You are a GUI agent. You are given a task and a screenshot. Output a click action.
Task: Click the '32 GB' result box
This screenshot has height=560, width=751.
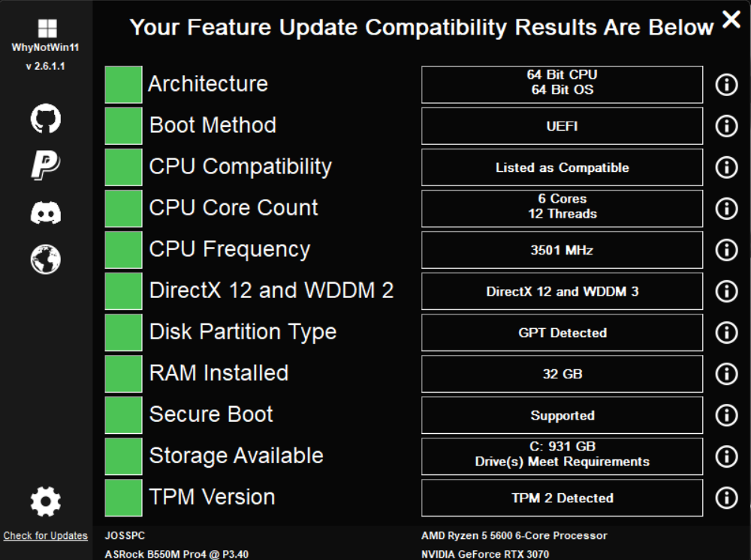click(x=562, y=373)
